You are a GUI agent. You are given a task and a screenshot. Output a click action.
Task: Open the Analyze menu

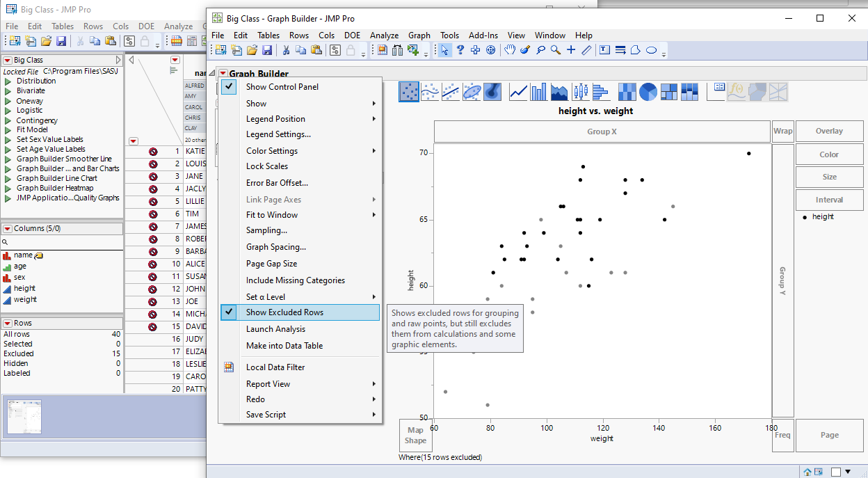coord(384,35)
